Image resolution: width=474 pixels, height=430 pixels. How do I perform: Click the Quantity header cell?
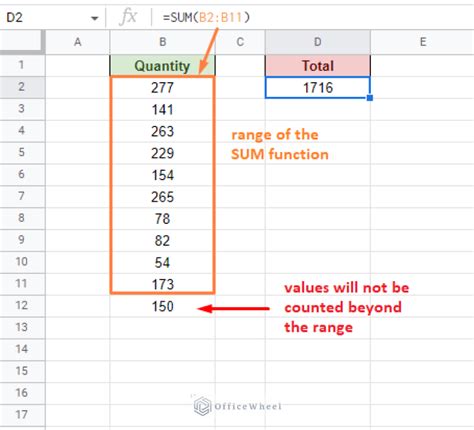pos(162,66)
